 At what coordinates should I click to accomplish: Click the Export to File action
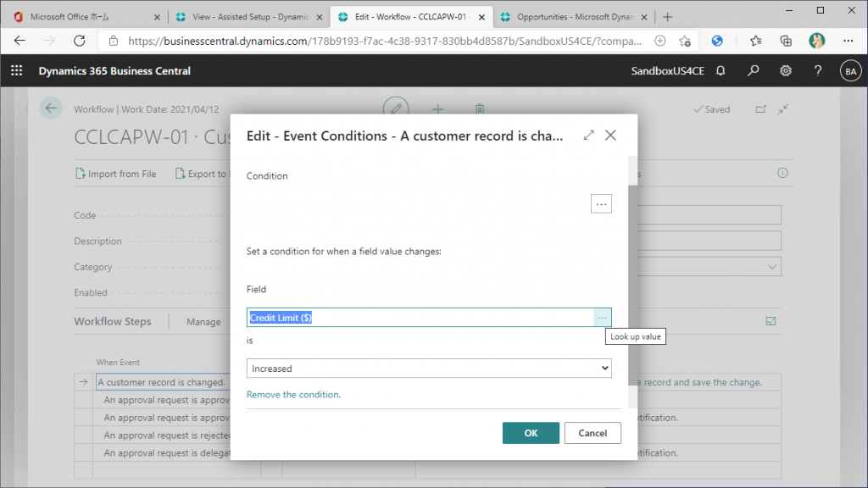[x=202, y=174]
